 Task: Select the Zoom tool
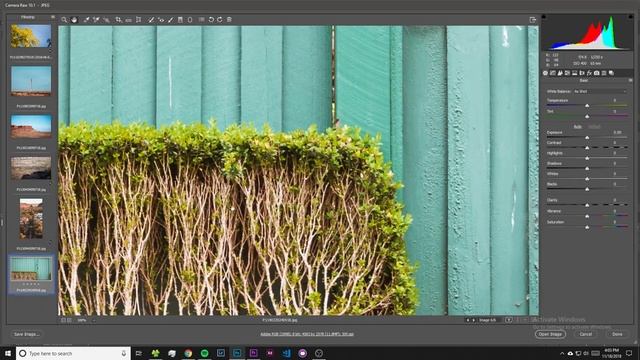(x=64, y=20)
